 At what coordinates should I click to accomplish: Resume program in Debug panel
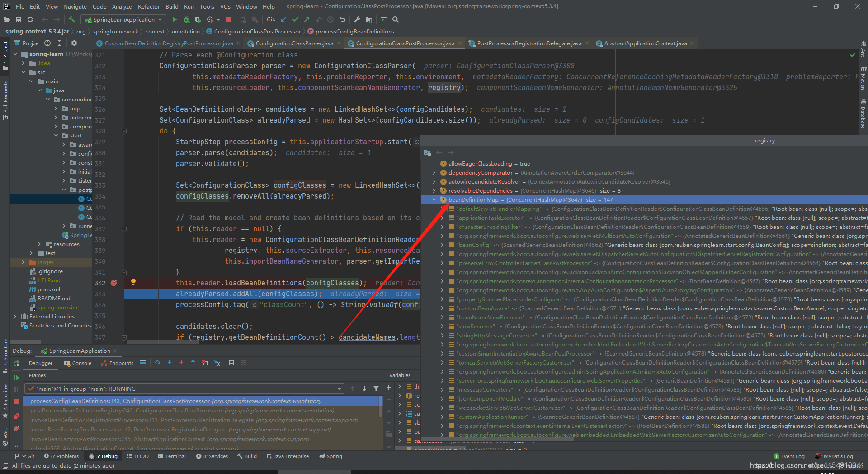coord(16,378)
